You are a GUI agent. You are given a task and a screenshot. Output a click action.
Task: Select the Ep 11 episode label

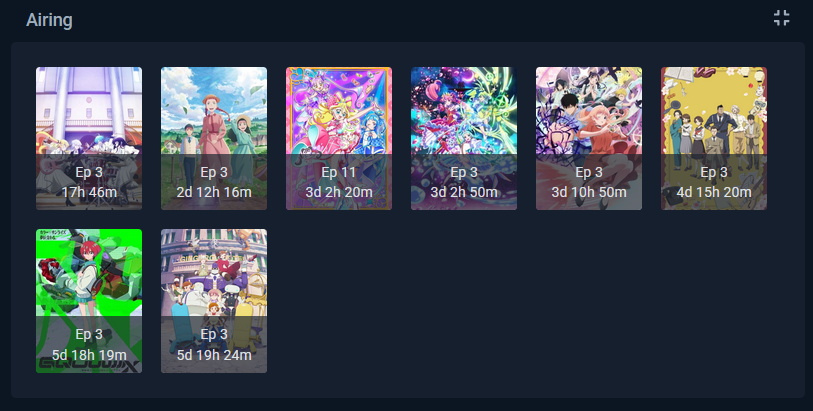pyautogui.click(x=339, y=172)
